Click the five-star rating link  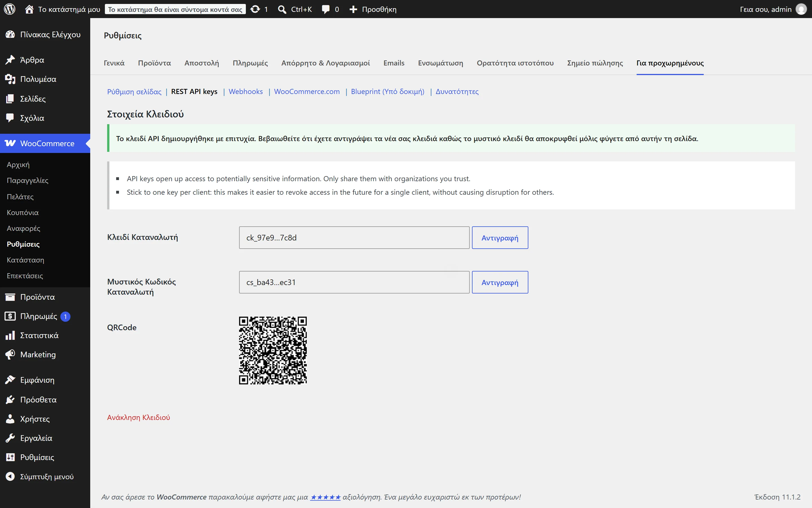(325, 497)
